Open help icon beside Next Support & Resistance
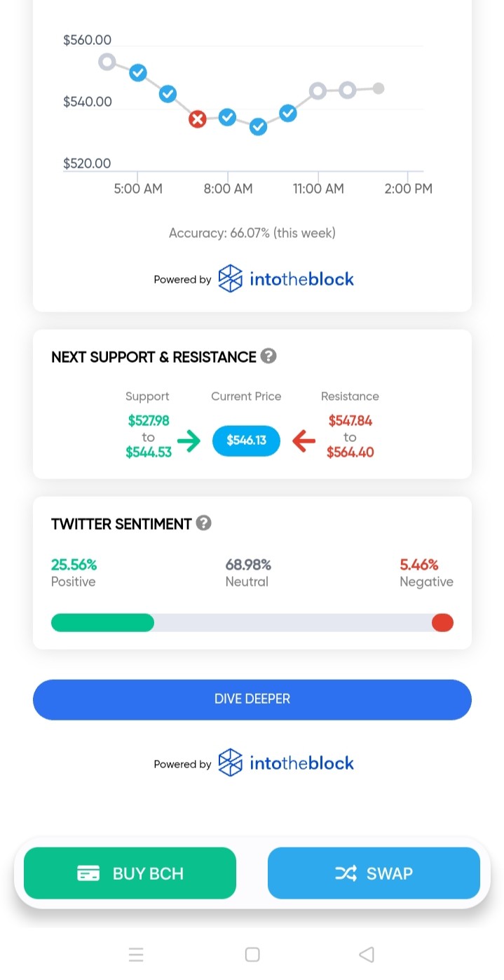This screenshot has width=504, height=980. (268, 356)
